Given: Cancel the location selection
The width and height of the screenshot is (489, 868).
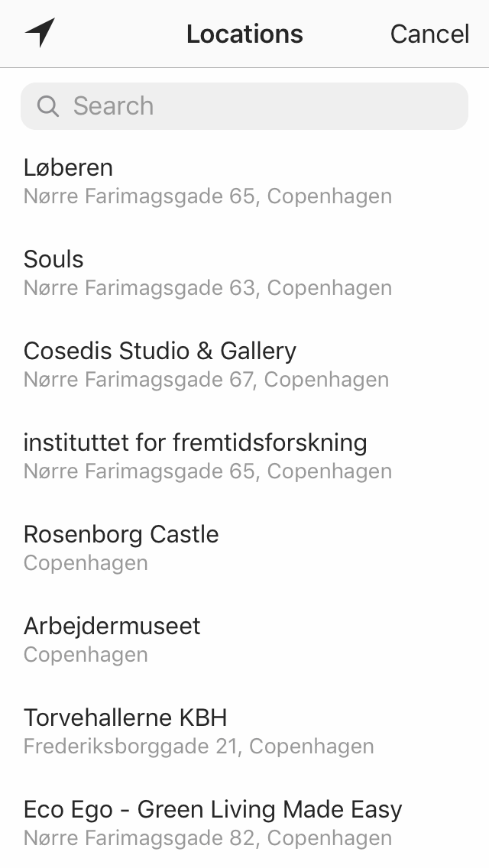Looking at the screenshot, I should (x=429, y=34).
